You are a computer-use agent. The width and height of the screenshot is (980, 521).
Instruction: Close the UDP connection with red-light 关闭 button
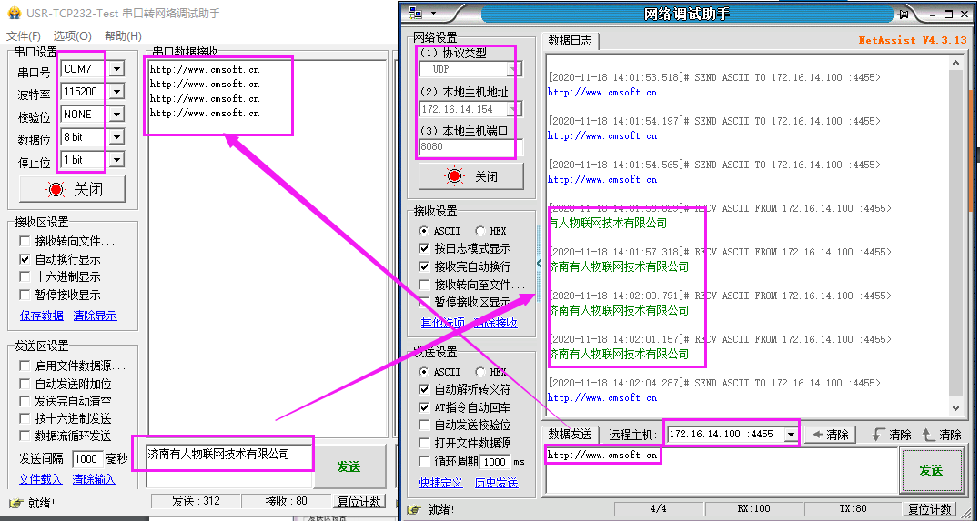(x=470, y=176)
